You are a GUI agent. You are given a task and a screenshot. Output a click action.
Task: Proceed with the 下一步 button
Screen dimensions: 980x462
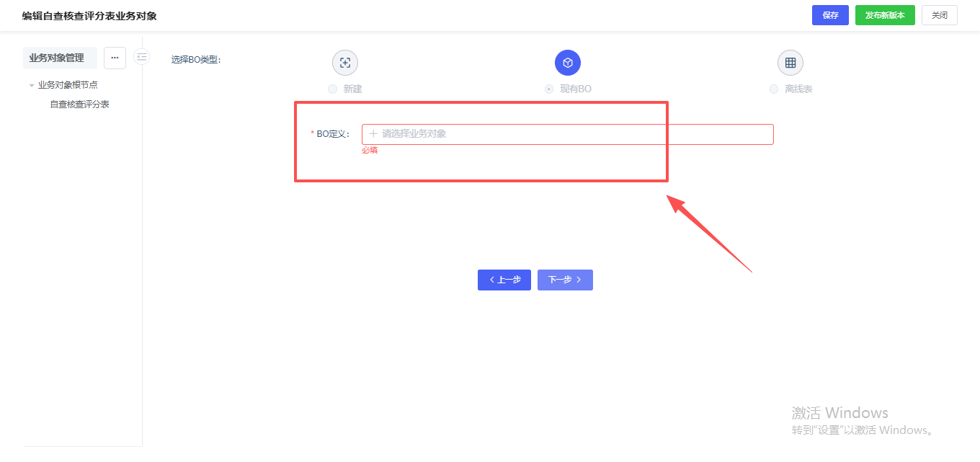click(565, 280)
